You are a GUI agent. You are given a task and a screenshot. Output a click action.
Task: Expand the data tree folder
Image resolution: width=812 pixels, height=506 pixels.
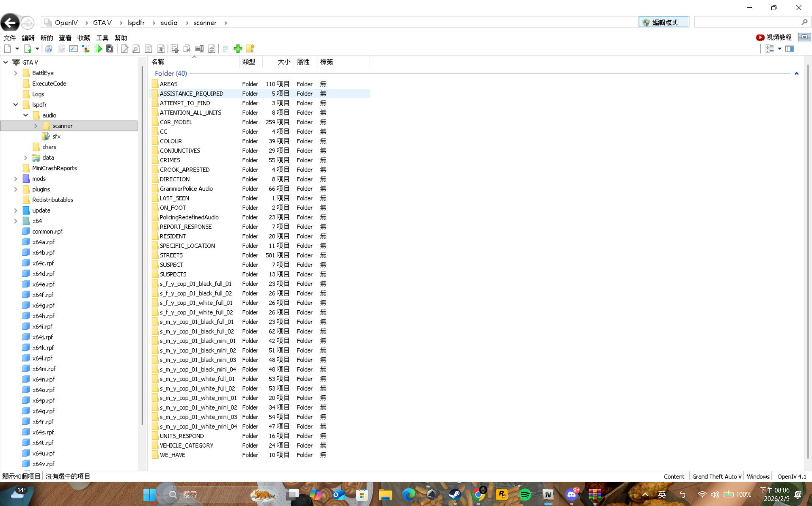(x=26, y=158)
